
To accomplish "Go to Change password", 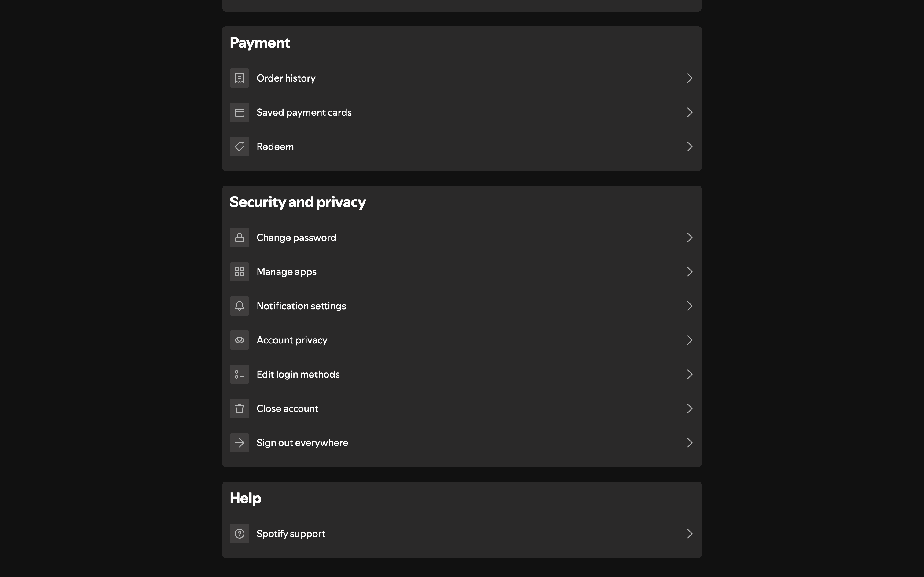I will click(x=296, y=238).
